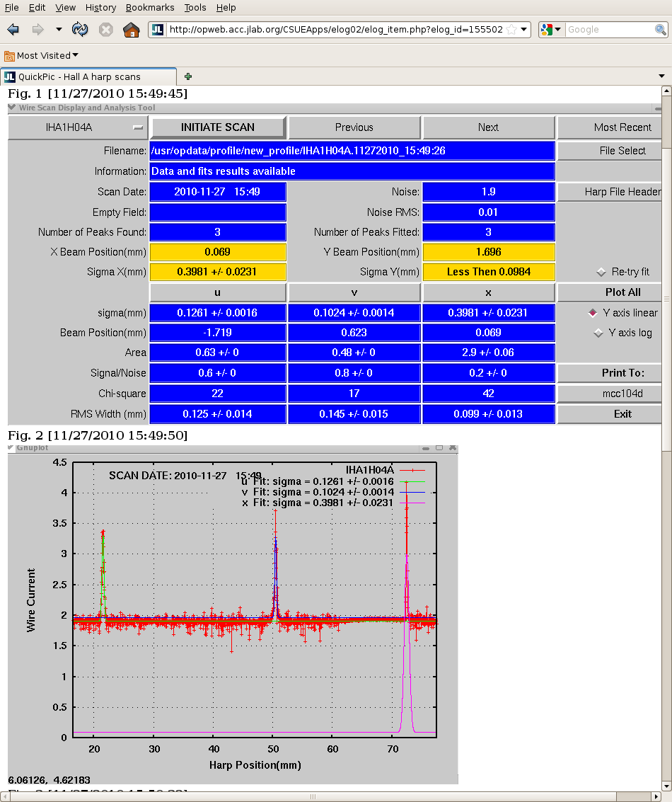
Task: Open the back/forward history dropdown arrow
Action: [59, 30]
